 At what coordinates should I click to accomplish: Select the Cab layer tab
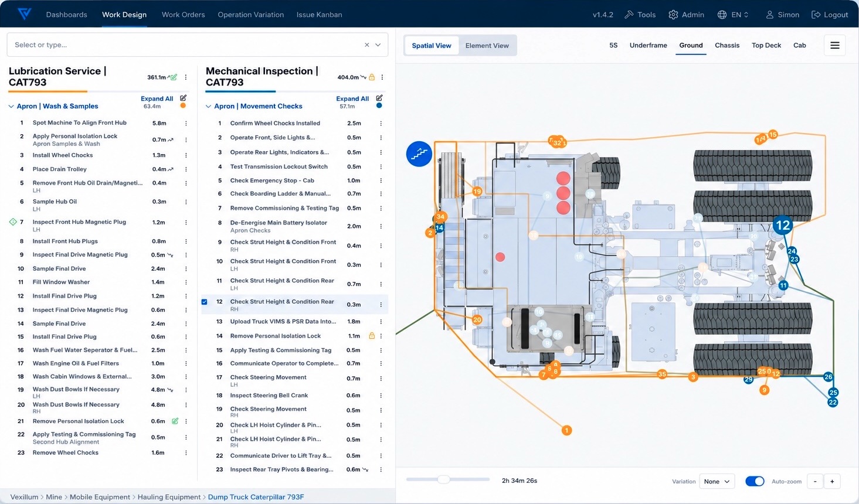(x=800, y=45)
